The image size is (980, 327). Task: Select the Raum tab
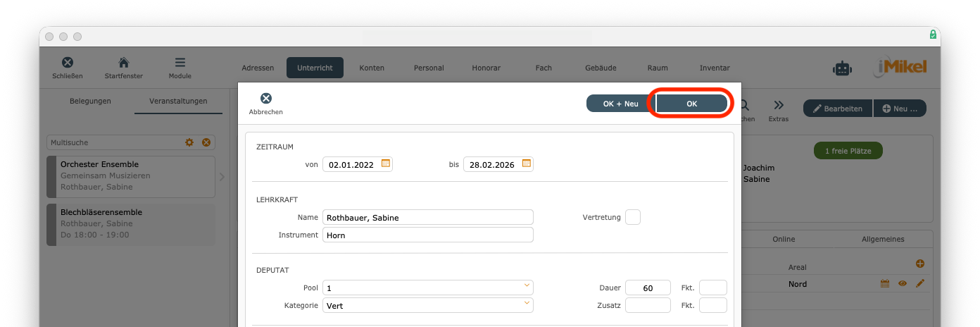tap(658, 68)
